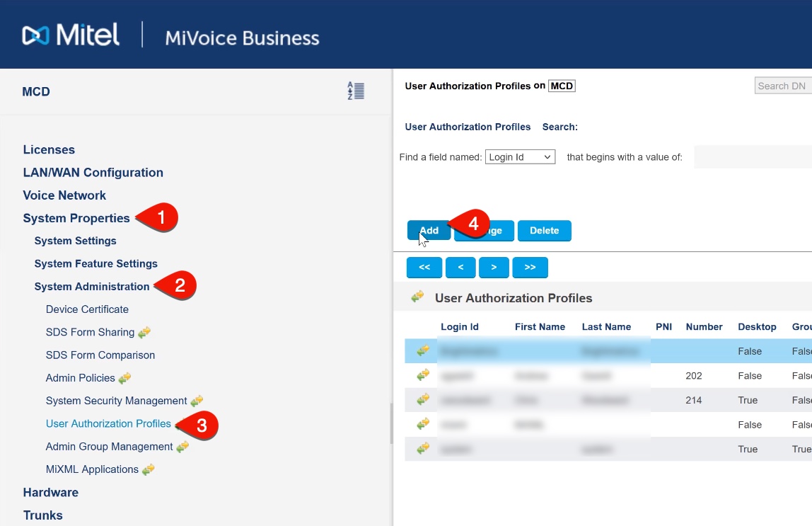Viewport: 812px width, 526px height.
Task: Click into the Search DN field
Action: 781,86
